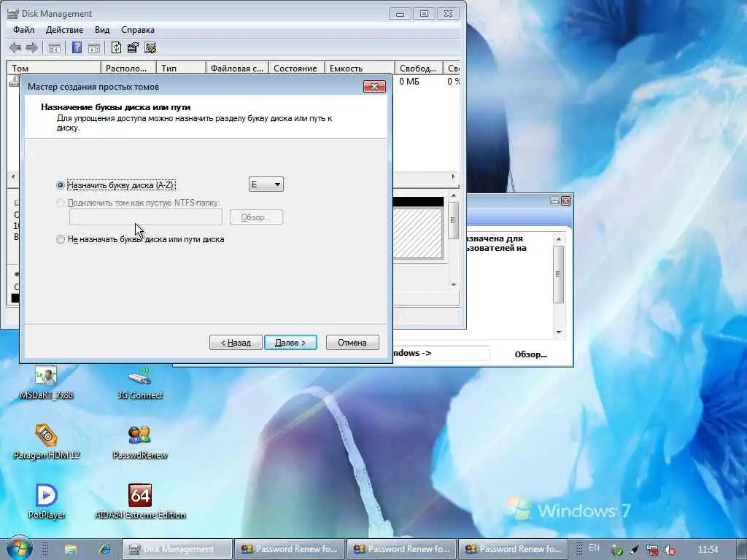Switch to third Password Renew taskbar button
The height and width of the screenshot is (560, 747).
(513, 550)
